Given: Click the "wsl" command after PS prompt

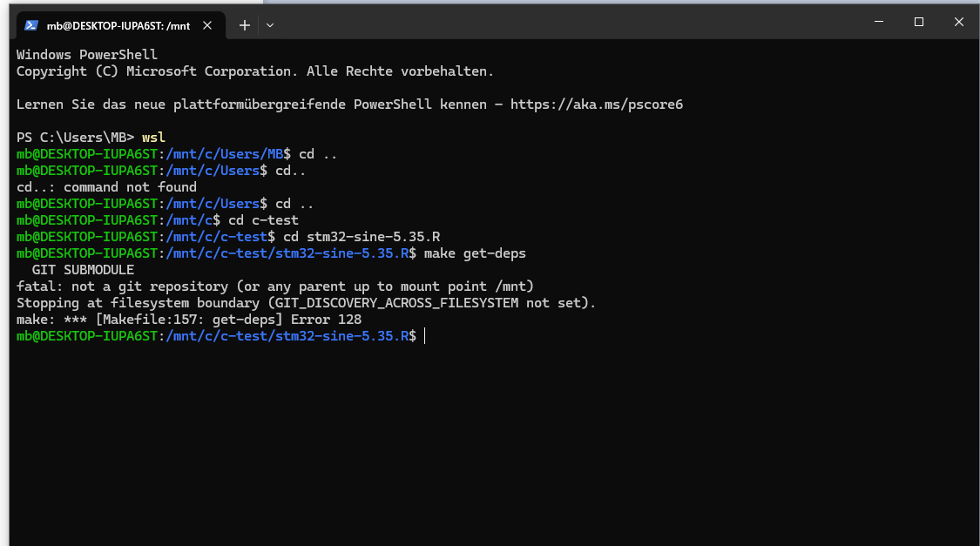Looking at the screenshot, I should (x=153, y=138).
